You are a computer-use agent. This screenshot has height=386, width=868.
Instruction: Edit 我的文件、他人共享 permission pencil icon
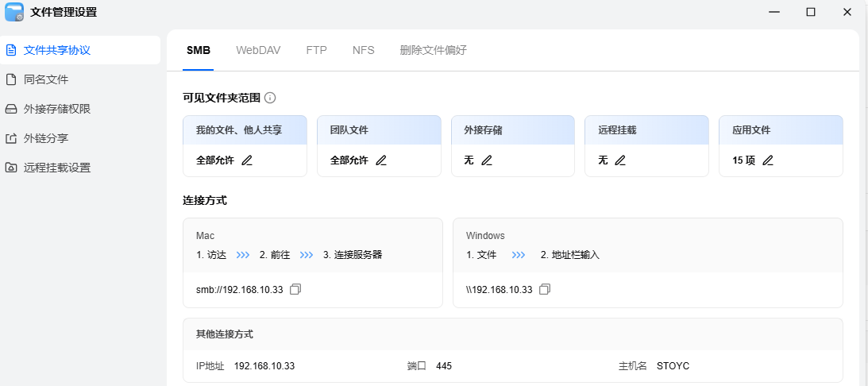(247, 160)
